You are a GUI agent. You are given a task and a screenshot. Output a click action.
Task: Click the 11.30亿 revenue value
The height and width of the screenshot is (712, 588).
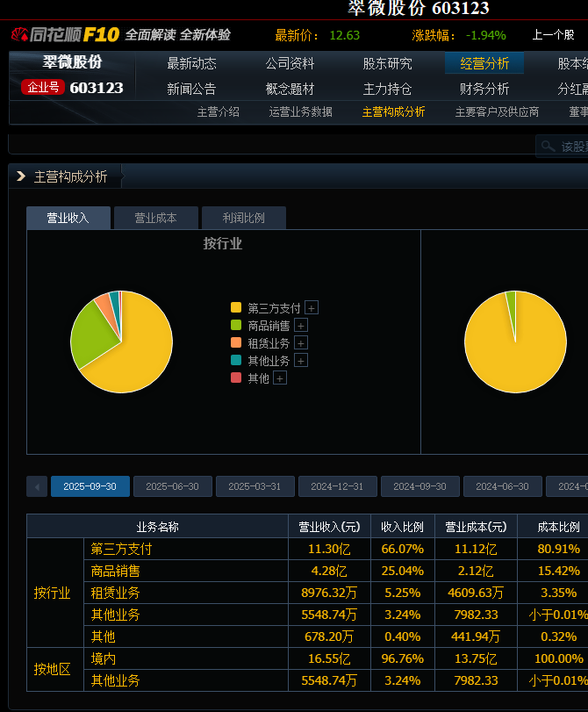tap(329, 549)
